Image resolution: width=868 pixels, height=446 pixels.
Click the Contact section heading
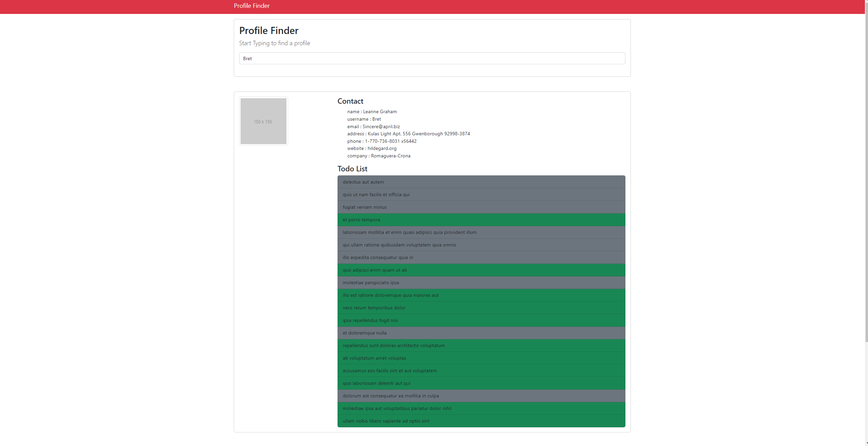click(x=350, y=101)
